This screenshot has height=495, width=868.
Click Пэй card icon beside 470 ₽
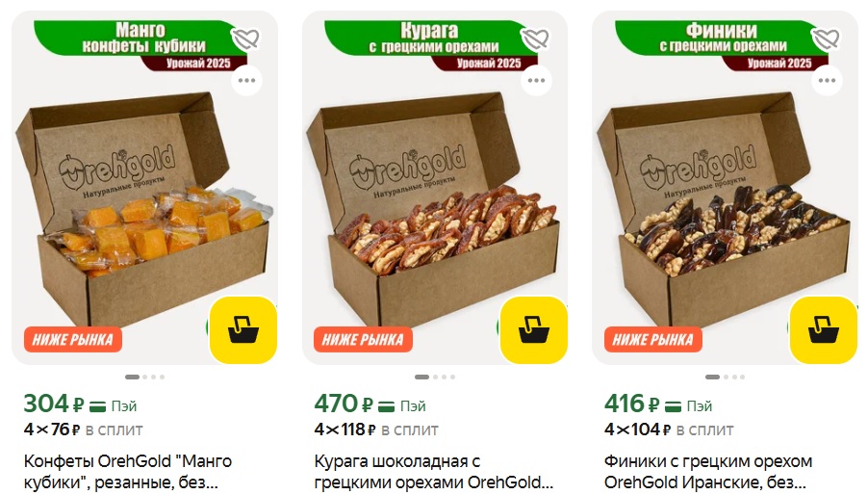387,406
